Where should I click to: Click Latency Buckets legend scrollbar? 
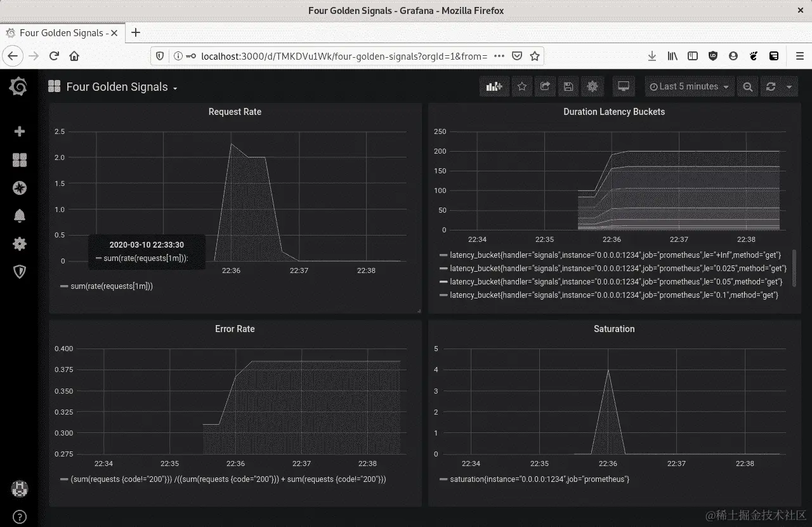794,269
